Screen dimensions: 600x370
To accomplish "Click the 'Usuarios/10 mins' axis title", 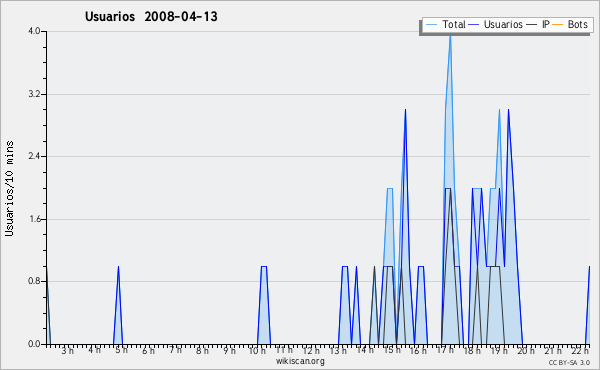I will tap(9, 188).
